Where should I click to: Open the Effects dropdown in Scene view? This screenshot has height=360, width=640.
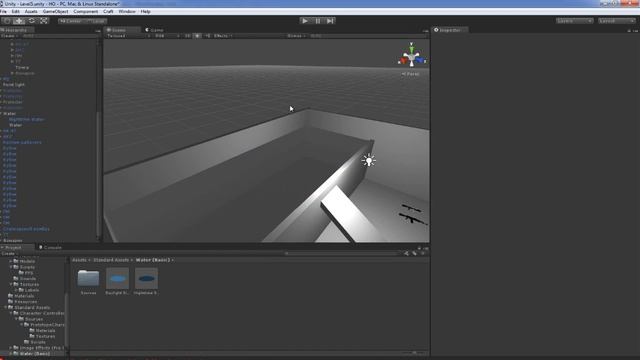coord(223,36)
